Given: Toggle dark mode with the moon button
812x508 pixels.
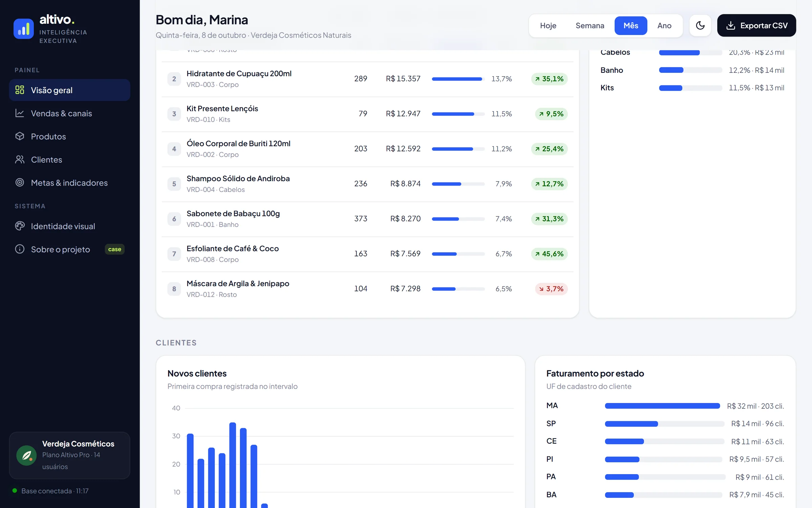Looking at the screenshot, I should click(700, 25).
